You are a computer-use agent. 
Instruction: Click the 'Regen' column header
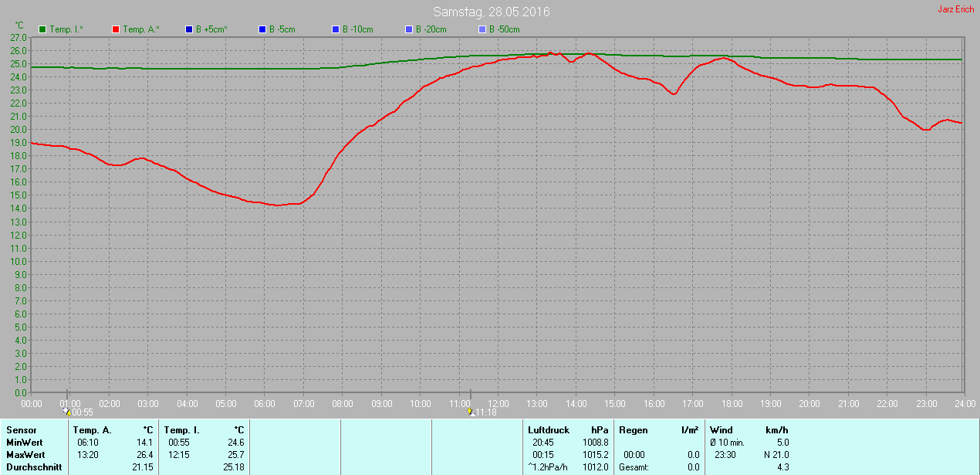click(634, 430)
